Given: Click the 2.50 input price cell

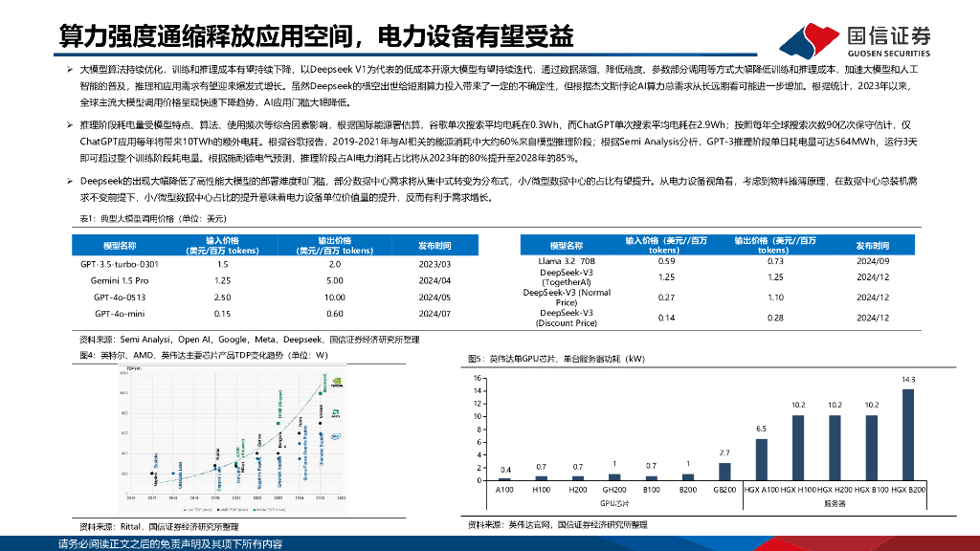Looking at the screenshot, I should [222, 298].
